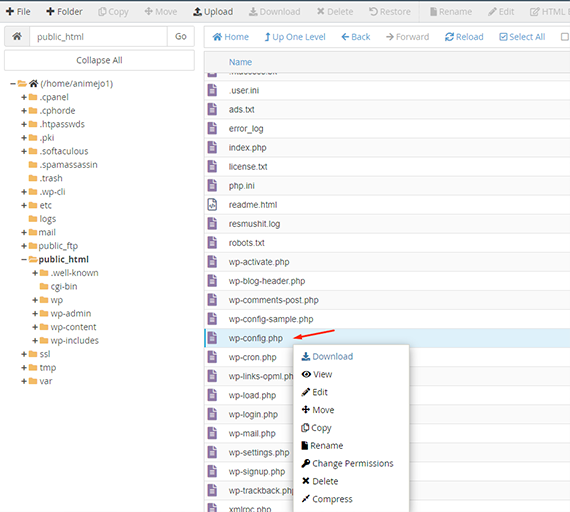This screenshot has width=570, height=512.
Task: Click the toolbar Delete button
Action: 335,12
